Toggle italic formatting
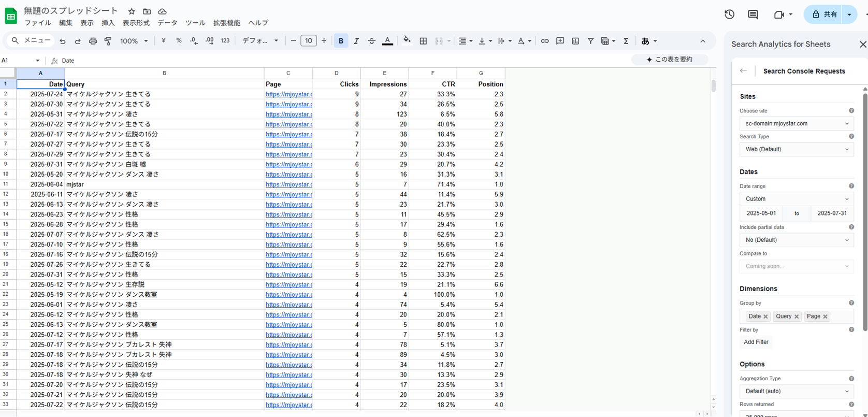 (356, 41)
